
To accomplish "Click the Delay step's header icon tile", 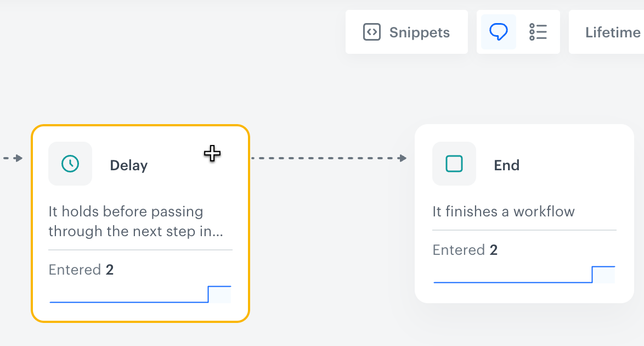I will pyautogui.click(x=70, y=164).
